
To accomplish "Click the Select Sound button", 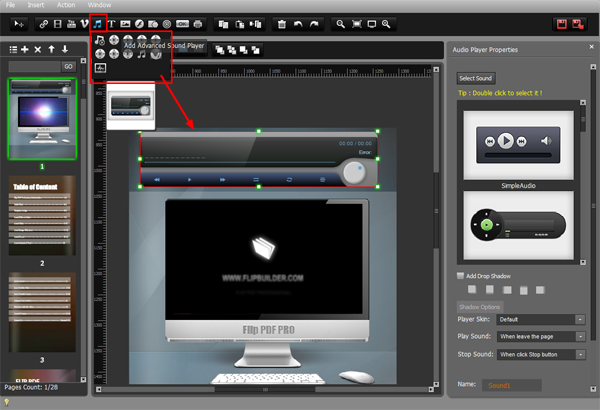I will [476, 78].
